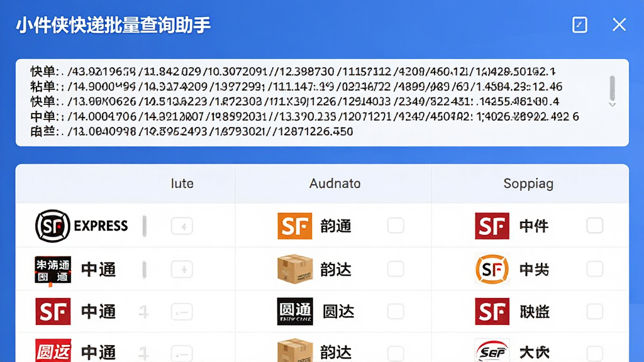Click the black logo beside 中通 in second row
This screenshot has width=644, height=362.
(53, 270)
